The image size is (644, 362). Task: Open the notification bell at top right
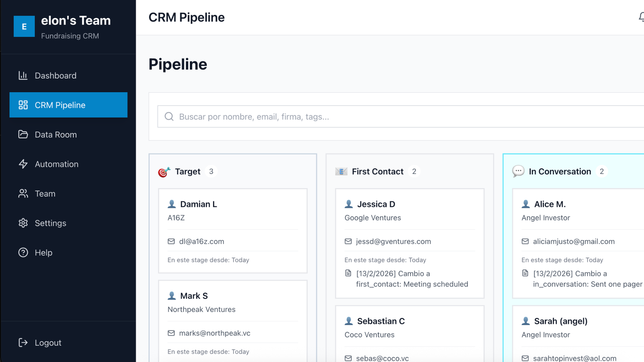click(x=641, y=17)
